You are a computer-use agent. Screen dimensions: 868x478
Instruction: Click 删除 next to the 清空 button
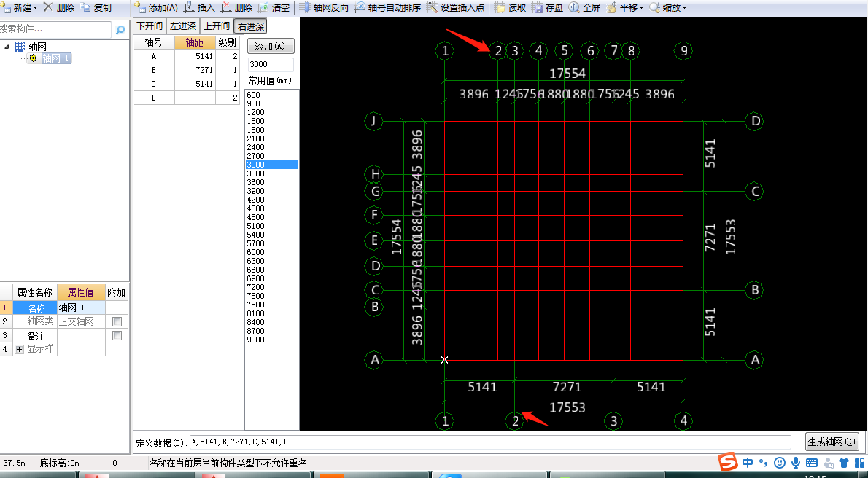coord(236,8)
